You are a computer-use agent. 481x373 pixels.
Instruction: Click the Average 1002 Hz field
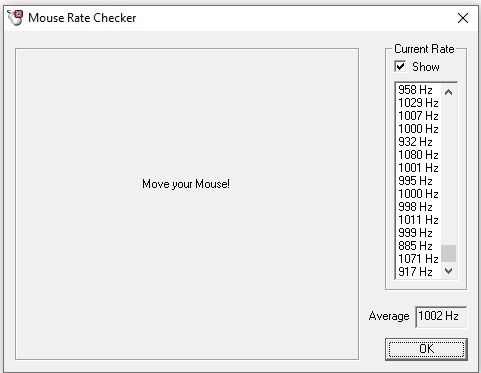coord(441,317)
